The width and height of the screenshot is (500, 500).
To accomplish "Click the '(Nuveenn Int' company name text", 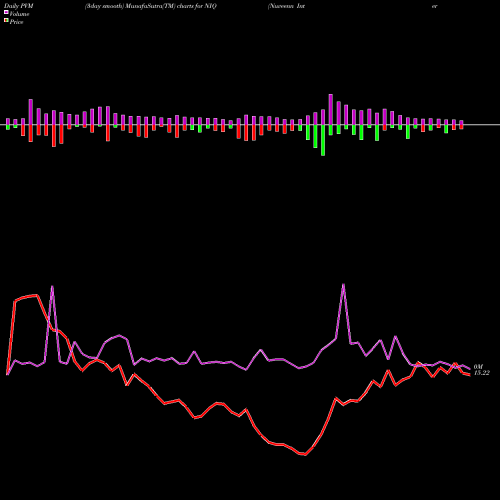I will pos(286,6).
